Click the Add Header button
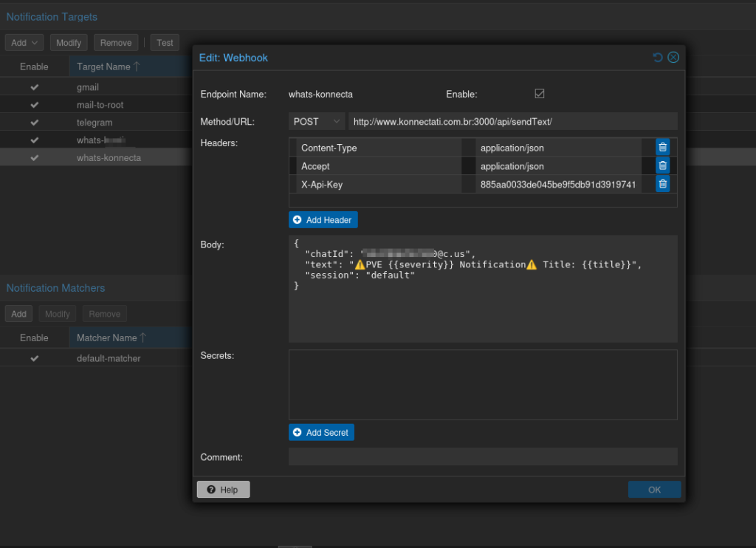The height and width of the screenshot is (548, 756). click(323, 220)
